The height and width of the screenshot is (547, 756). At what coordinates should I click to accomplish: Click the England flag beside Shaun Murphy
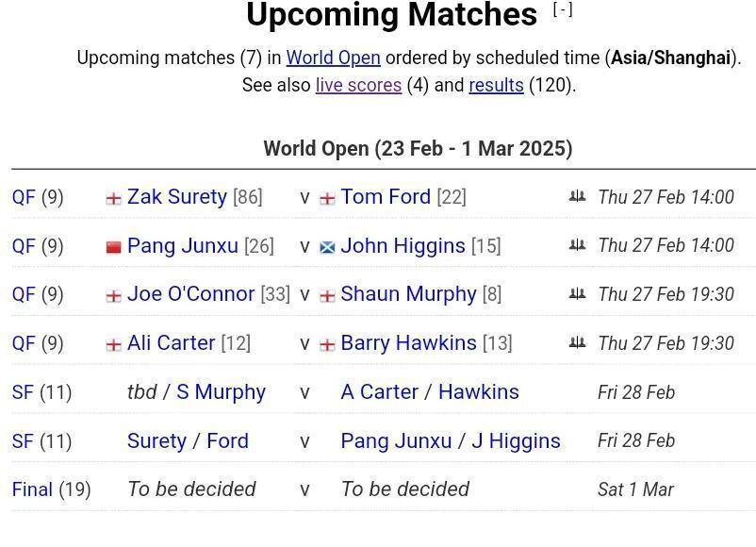click(327, 296)
